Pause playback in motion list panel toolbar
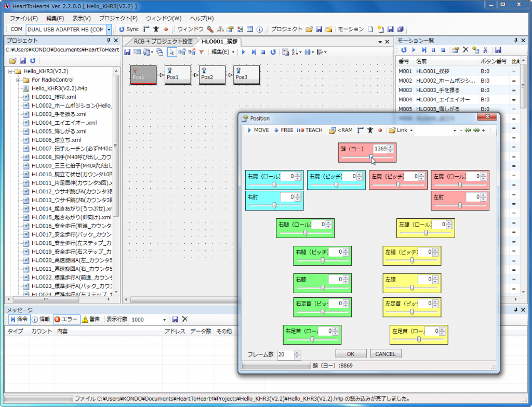This screenshot has width=532, height=407. pyautogui.click(x=433, y=50)
